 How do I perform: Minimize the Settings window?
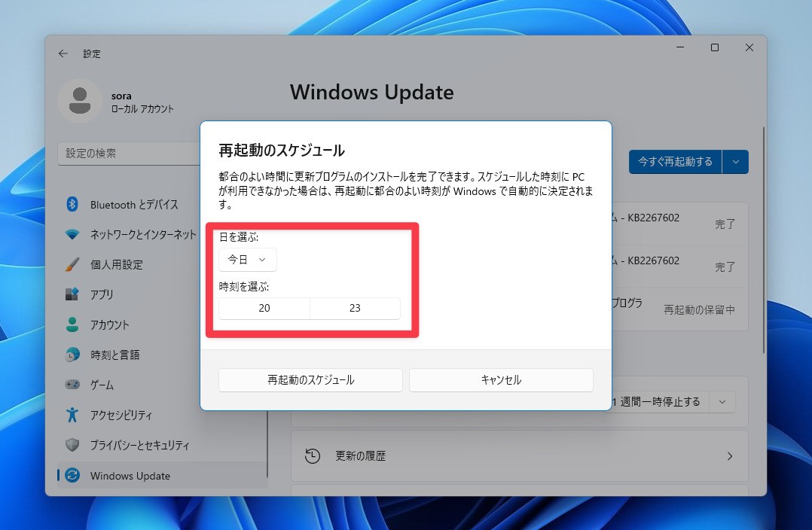tap(680, 47)
